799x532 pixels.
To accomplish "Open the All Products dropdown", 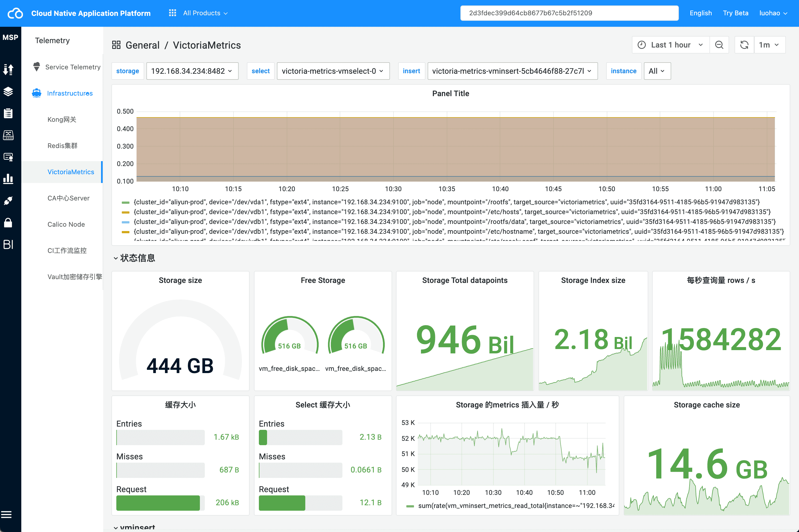I will pos(205,13).
